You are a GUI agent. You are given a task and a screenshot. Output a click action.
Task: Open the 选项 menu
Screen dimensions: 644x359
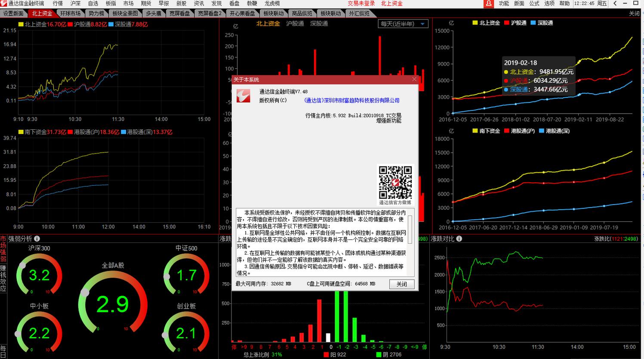pyautogui.click(x=549, y=3)
